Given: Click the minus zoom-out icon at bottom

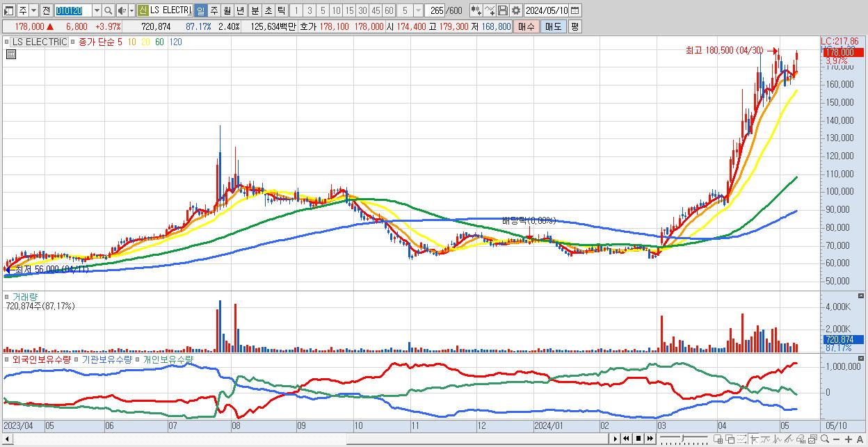Looking at the screenshot, I should point(837,439).
